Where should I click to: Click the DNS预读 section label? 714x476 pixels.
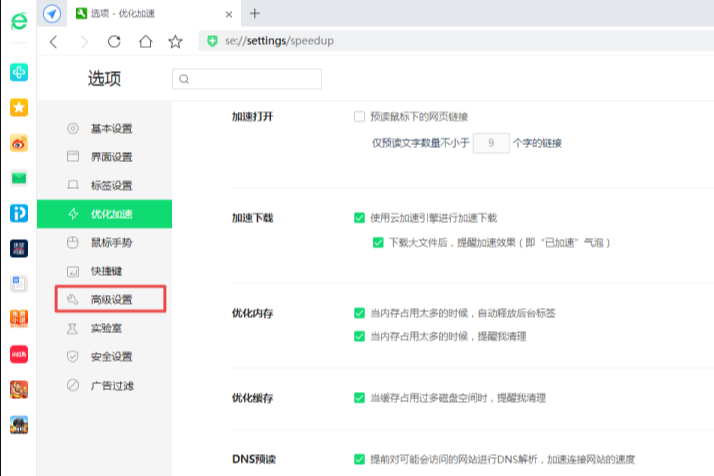coord(254,459)
